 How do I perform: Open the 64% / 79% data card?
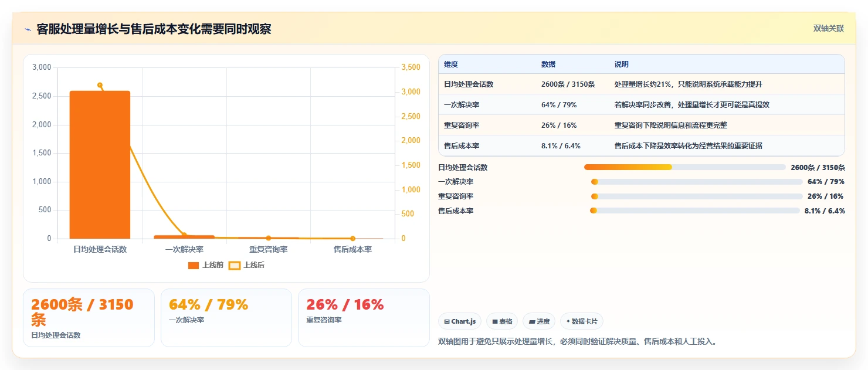tap(226, 318)
